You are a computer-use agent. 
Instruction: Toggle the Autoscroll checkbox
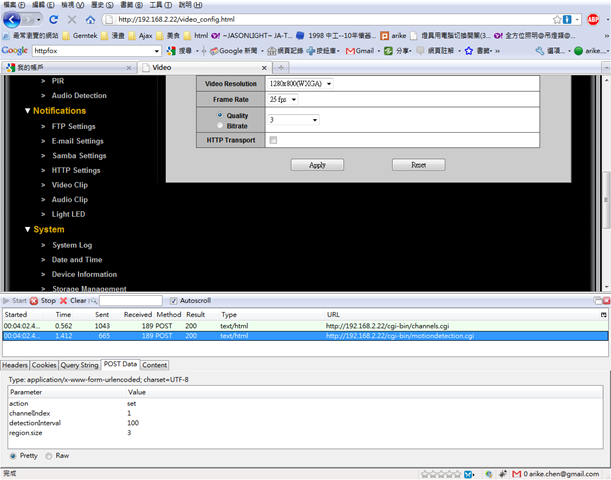click(174, 301)
